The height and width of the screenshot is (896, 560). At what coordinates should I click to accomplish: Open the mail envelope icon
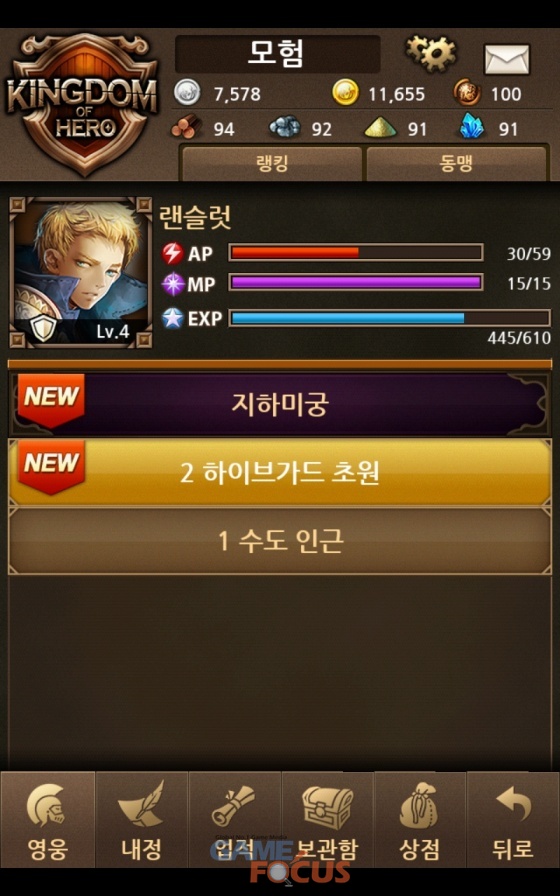(x=507, y=59)
